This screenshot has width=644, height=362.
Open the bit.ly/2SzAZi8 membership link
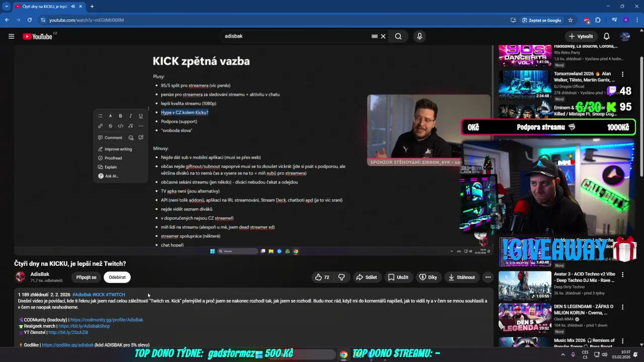[x=68, y=332]
